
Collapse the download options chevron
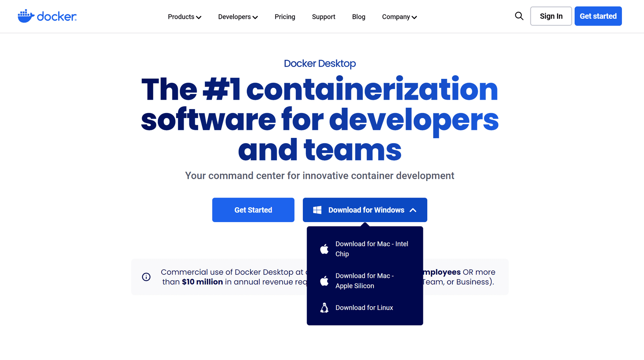[413, 210]
